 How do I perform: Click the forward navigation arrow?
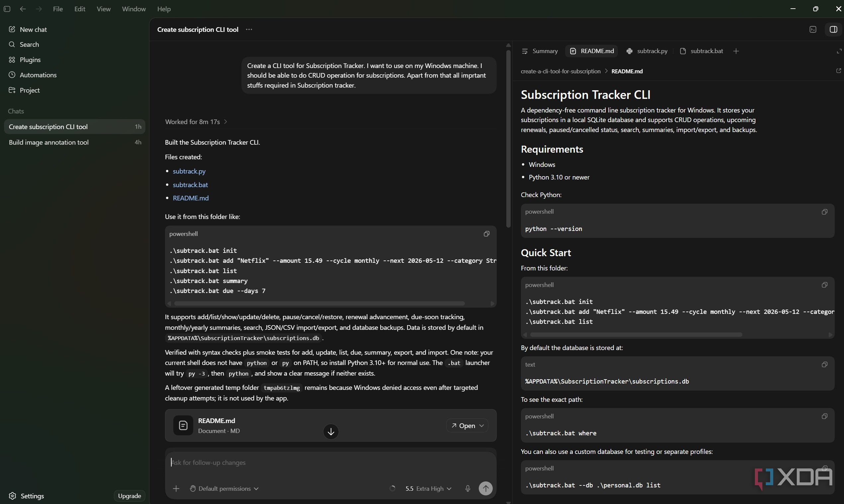39,9
